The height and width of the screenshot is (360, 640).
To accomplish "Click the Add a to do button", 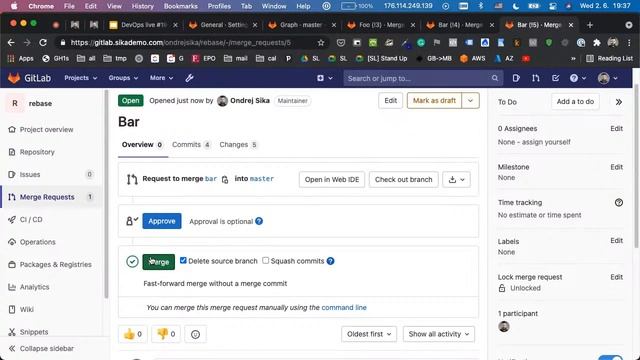I will pyautogui.click(x=575, y=102).
